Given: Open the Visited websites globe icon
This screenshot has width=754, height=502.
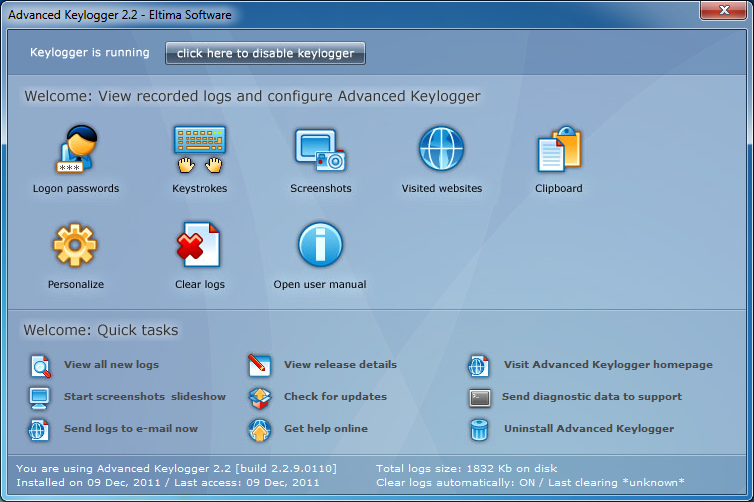Looking at the screenshot, I should coord(441,150).
